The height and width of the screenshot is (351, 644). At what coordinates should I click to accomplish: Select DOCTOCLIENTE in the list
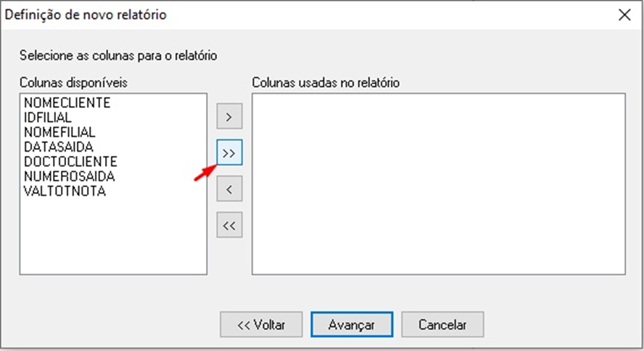click(x=70, y=162)
